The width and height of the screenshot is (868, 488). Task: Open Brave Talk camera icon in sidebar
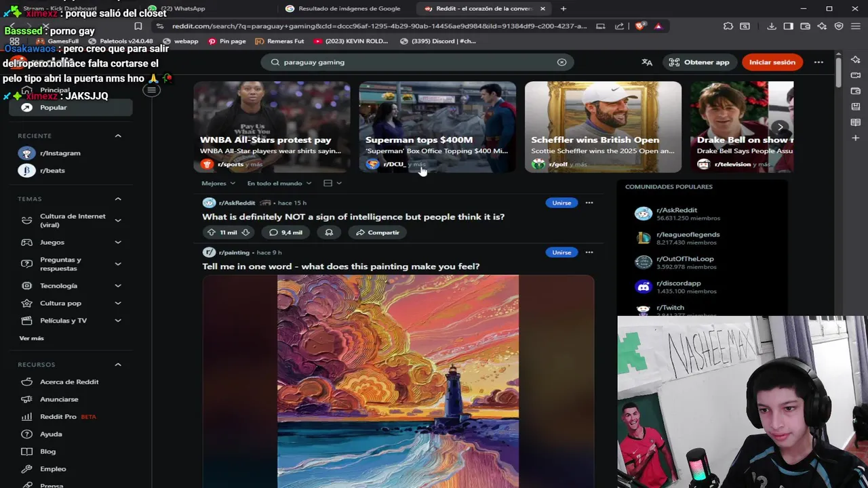[856, 75]
